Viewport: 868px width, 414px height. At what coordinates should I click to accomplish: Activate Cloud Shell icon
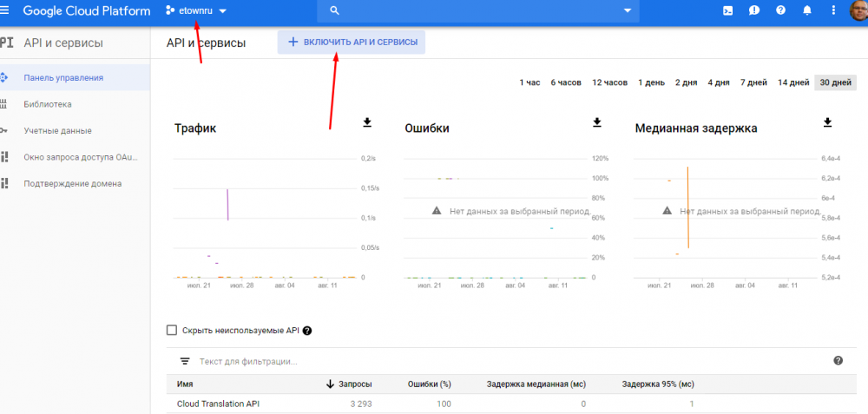[728, 10]
